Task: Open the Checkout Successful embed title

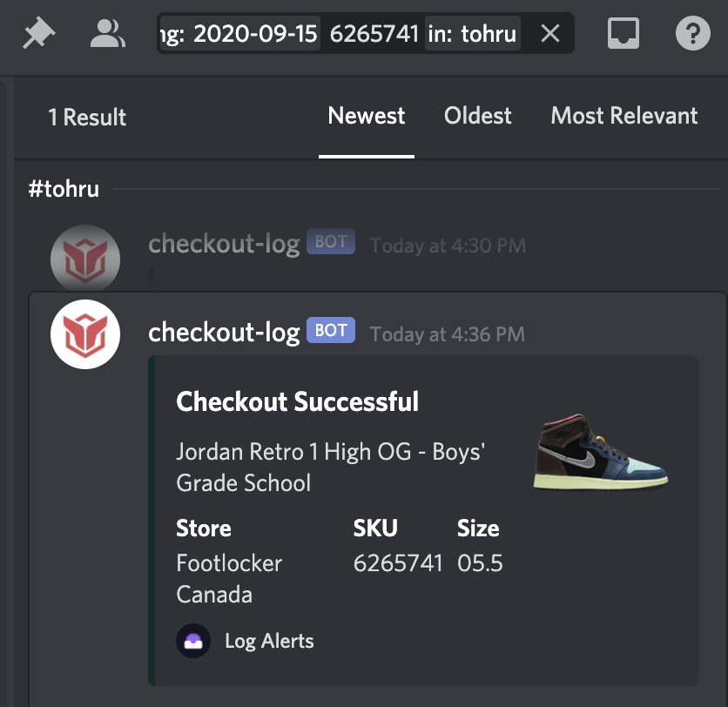Action: [x=297, y=402]
